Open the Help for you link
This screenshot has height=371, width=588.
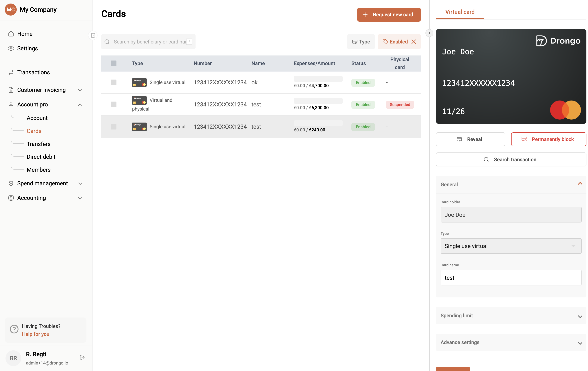point(36,334)
